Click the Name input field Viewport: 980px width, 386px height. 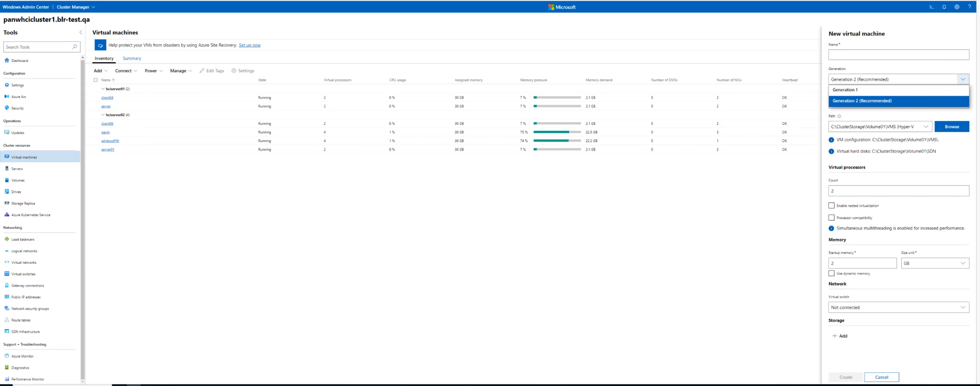[898, 54]
